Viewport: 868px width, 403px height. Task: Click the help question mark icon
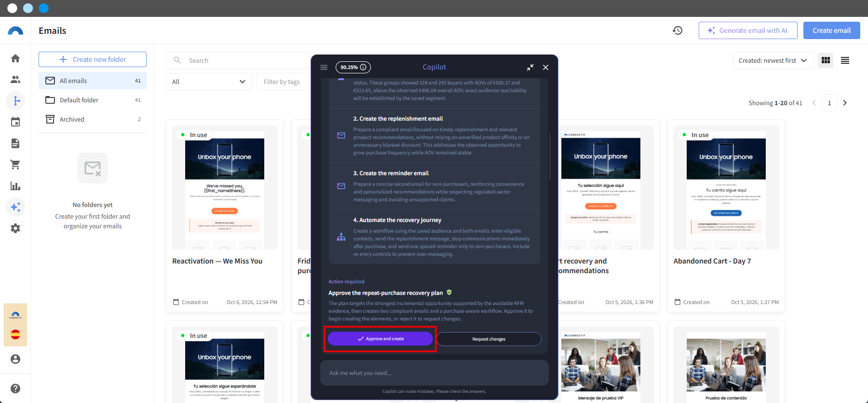point(15,389)
